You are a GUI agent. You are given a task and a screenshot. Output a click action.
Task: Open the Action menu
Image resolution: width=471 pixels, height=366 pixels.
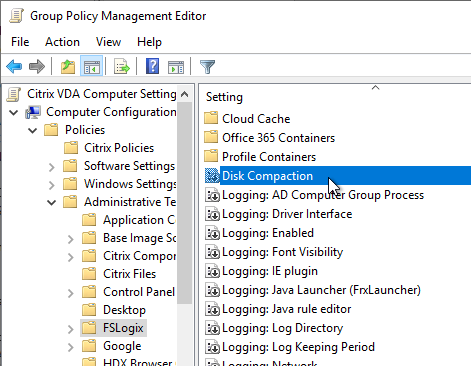[x=62, y=42]
